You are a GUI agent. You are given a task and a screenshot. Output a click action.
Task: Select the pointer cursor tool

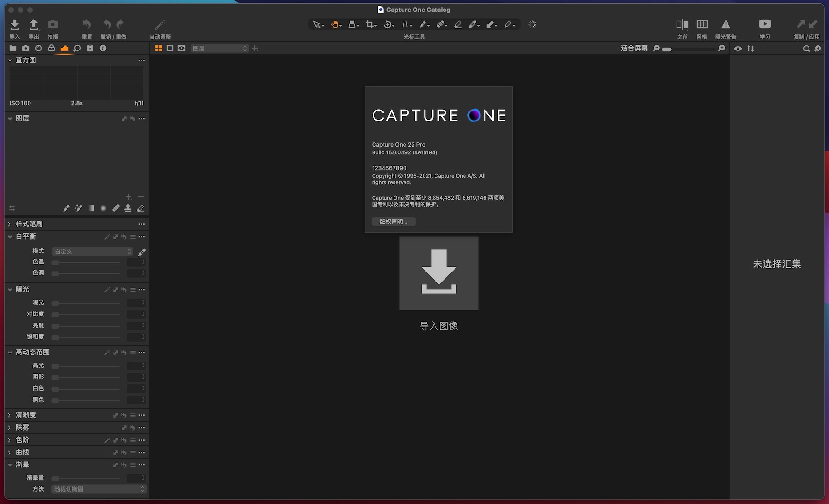pos(317,24)
